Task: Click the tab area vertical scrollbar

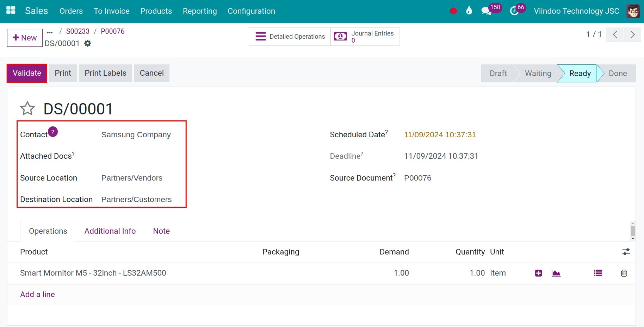Action: click(633, 231)
